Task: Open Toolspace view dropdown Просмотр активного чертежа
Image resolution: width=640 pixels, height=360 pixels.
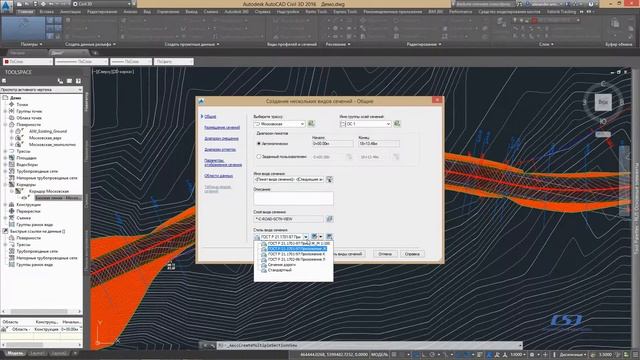Action: (41, 89)
